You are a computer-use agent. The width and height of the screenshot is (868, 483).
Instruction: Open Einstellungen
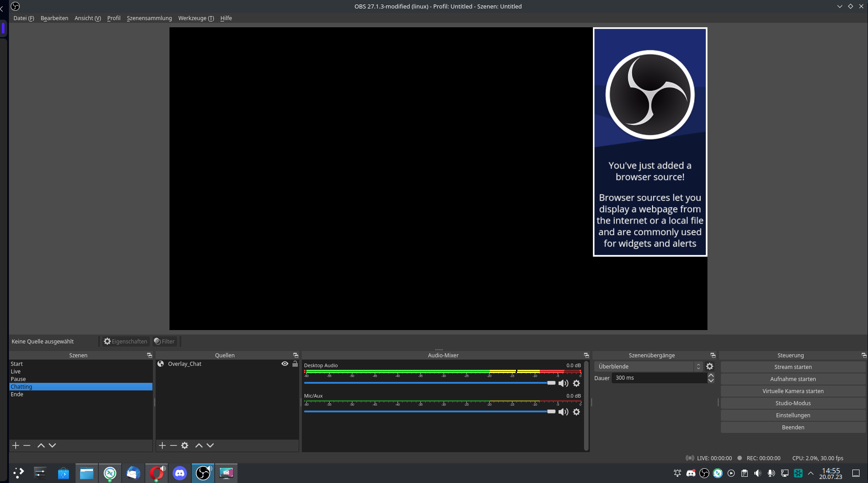[793, 415]
